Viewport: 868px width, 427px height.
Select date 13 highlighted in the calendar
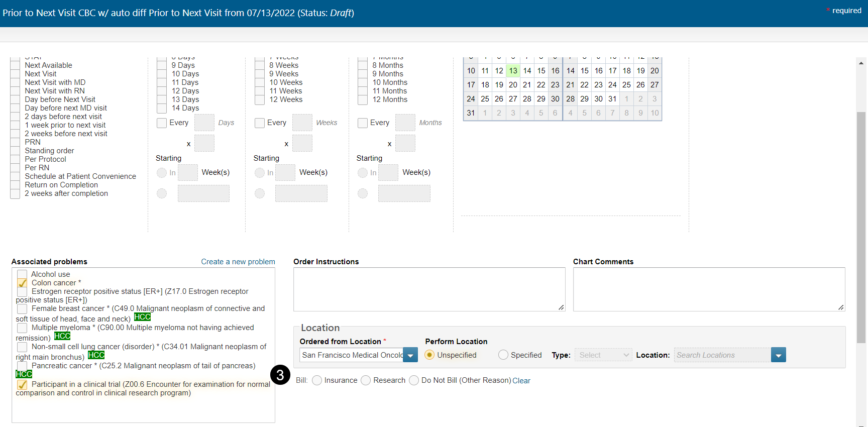[x=513, y=71]
